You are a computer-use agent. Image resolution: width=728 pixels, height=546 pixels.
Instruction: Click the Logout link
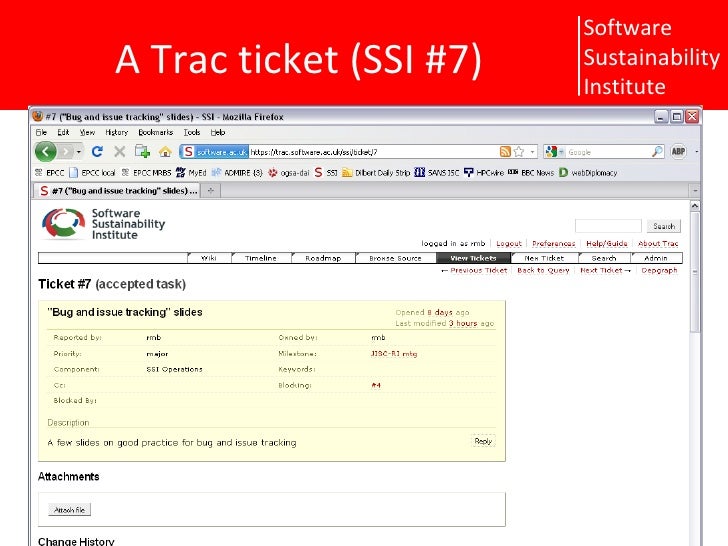pos(509,243)
